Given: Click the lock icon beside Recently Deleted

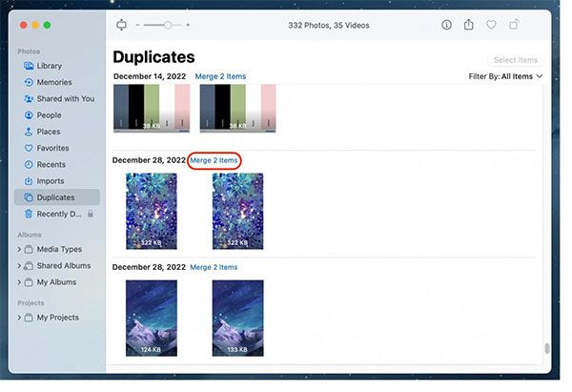Looking at the screenshot, I should pos(91,214).
